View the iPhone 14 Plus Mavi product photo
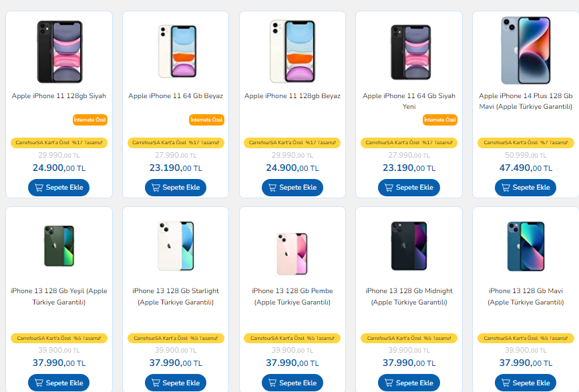The height and width of the screenshot is (392, 579). (525, 50)
